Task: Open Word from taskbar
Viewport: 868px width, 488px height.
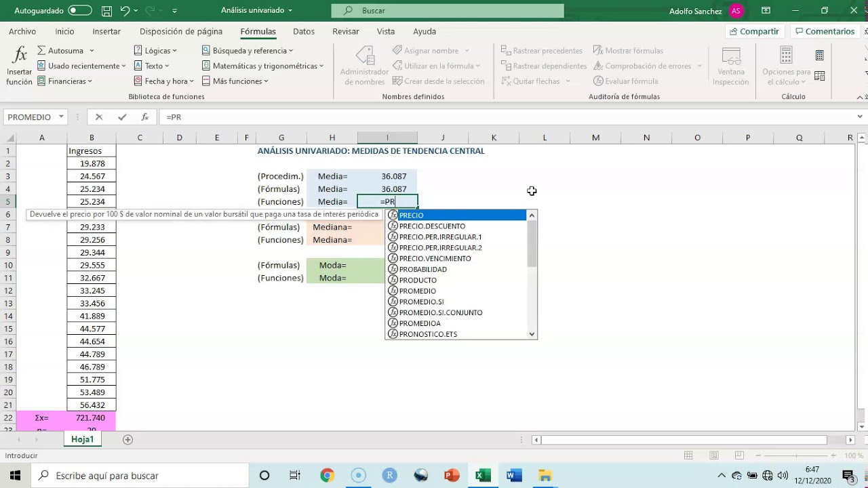Action: pos(514,476)
